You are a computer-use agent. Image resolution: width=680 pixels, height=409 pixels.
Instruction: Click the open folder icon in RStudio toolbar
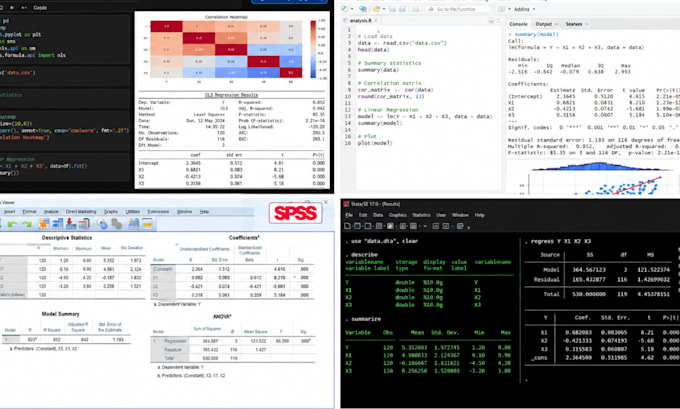(x=377, y=9)
